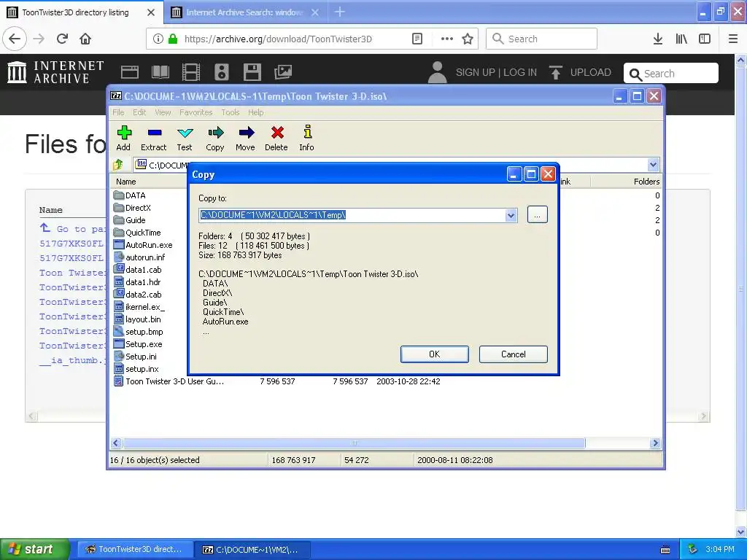Select the DirectX folder
The height and width of the screenshot is (560, 747).
point(133,208)
